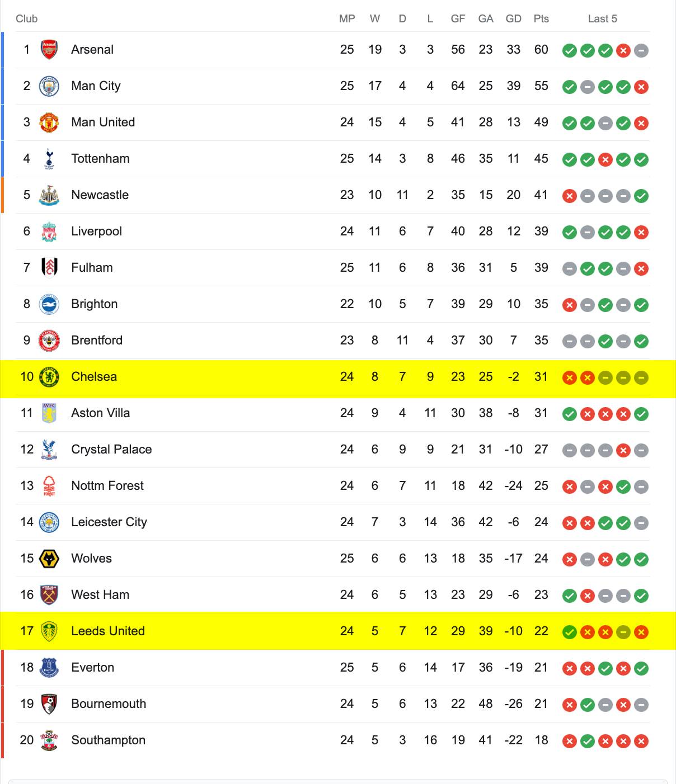
Task: Click the Southampton club crest
Action: point(49,740)
